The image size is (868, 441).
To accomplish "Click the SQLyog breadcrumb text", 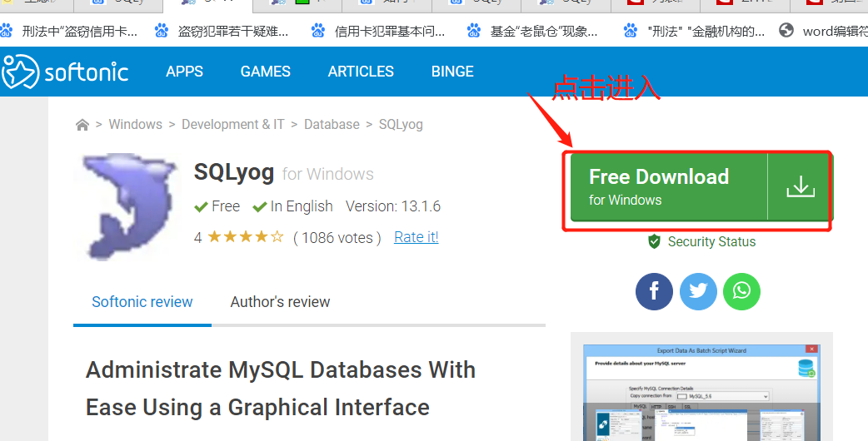I will (x=401, y=125).
